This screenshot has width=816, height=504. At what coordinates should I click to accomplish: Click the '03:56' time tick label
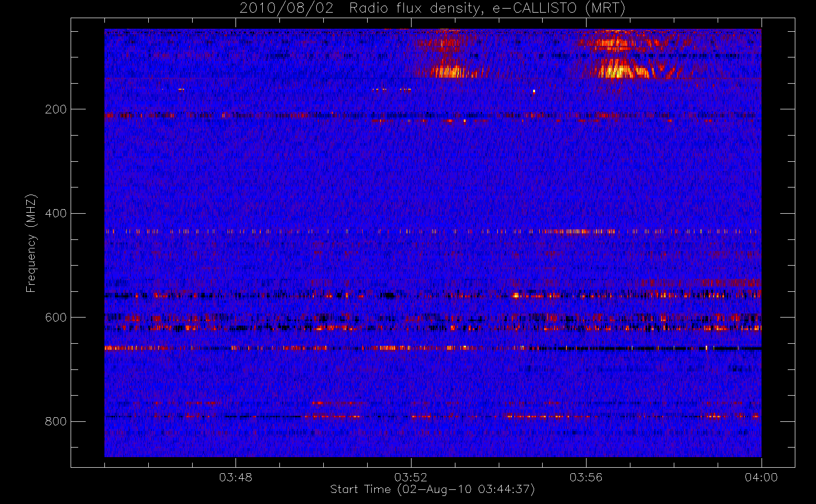586,477
